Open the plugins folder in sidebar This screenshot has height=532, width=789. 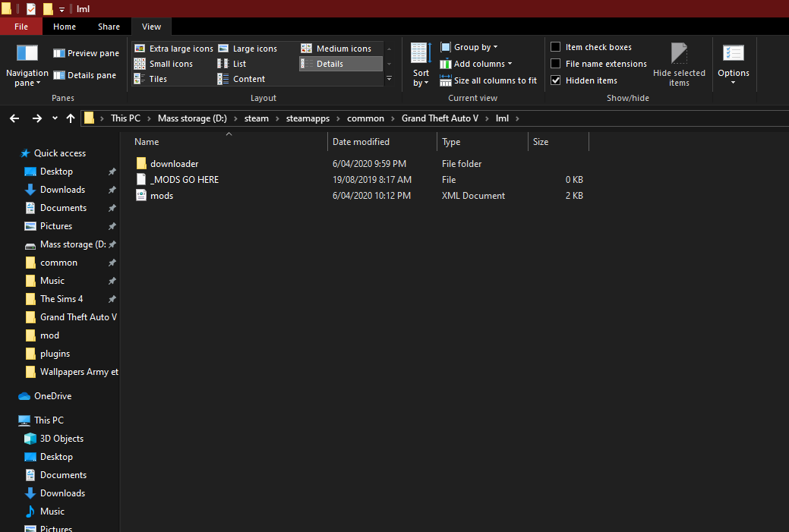click(x=55, y=354)
